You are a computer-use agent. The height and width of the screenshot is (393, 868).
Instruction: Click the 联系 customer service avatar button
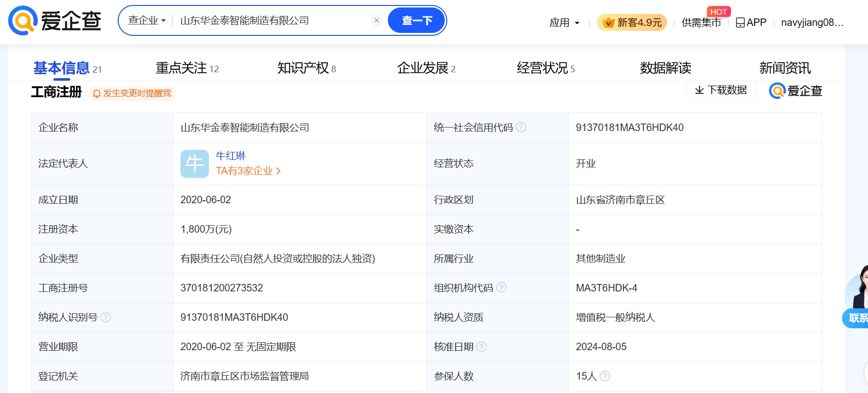pos(857,297)
